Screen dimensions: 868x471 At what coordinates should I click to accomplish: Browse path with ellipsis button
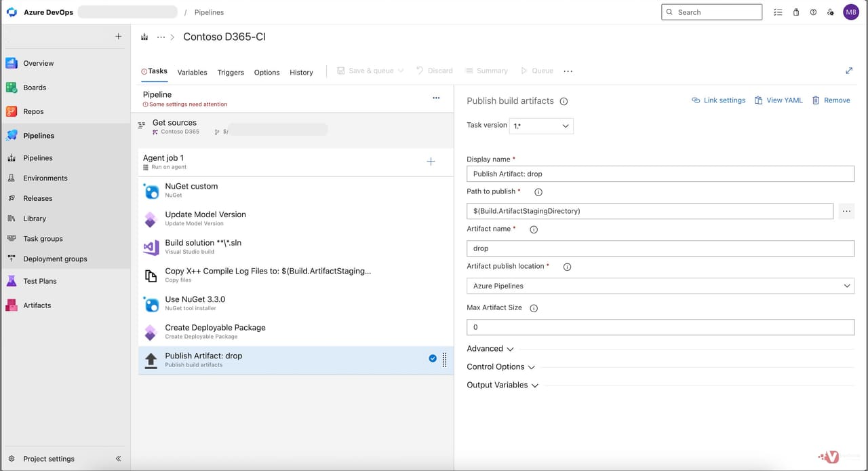tap(846, 211)
